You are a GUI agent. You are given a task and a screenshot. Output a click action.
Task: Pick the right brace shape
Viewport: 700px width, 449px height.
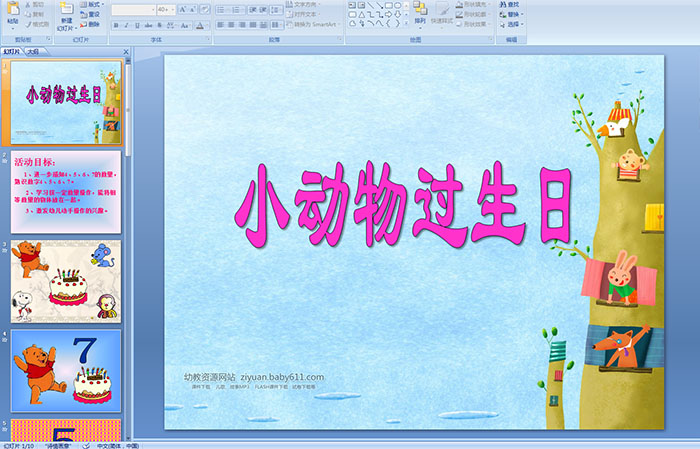[x=397, y=23]
